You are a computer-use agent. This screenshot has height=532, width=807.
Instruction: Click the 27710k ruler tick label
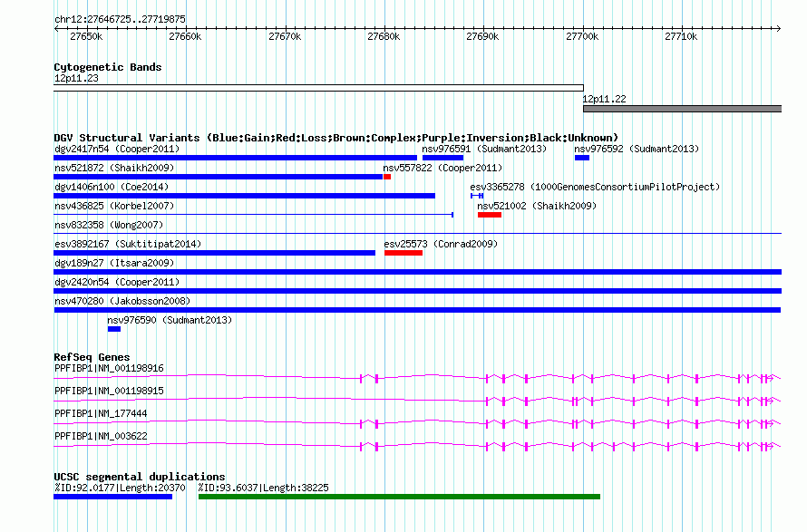(x=682, y=37)
